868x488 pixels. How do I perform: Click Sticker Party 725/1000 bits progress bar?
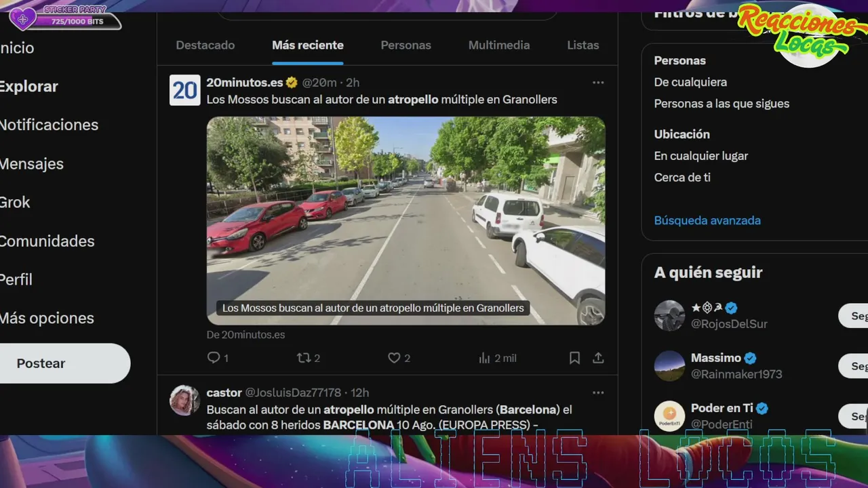click(78, 22)
